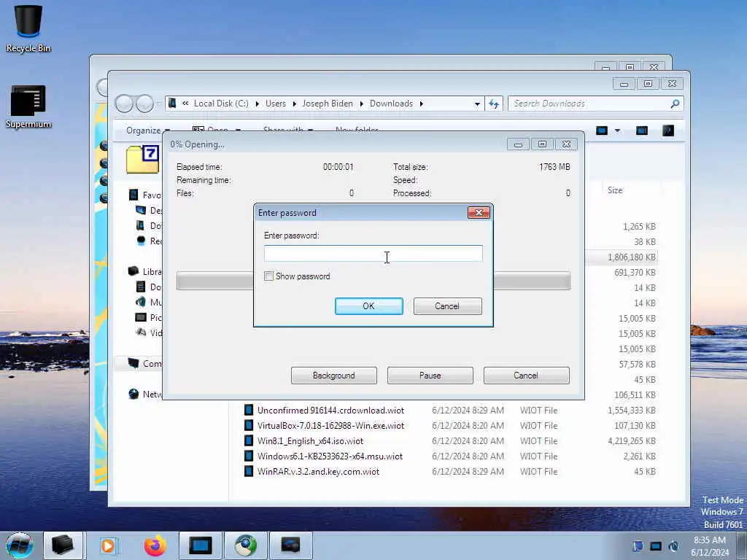Expand the arrow after Joseph Biden breadcrumb
The image size is (747, 560).
[x=362, y=104]
